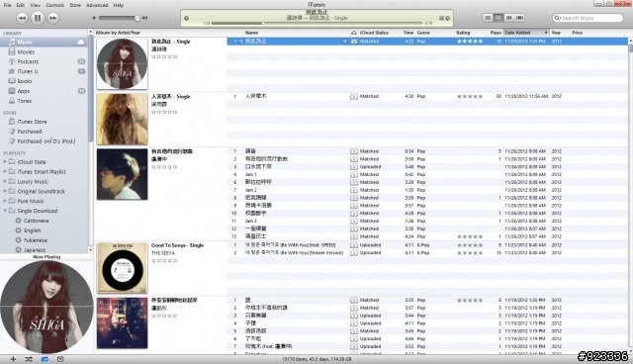The height and width of the screenshot is (364, 633).
Task: Open the File menu
Action: tap(7, 5)
